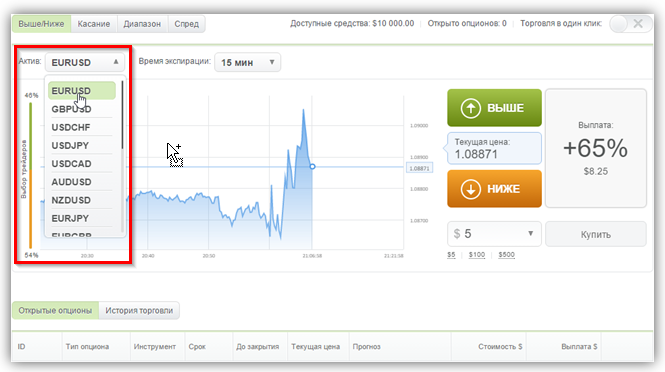Click the $8.25 payout amount
This screenshot has width=665, height=372.
(x=595, y=171)
